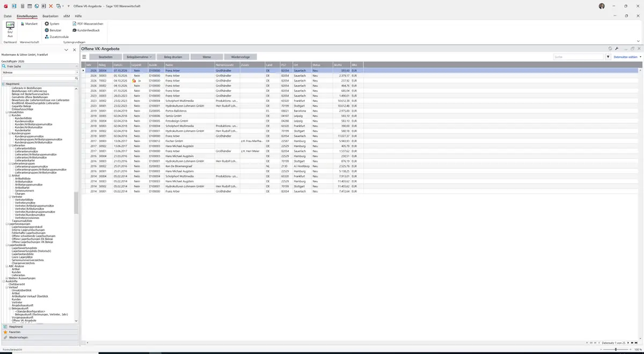Open the Adresse search combo box

[40, 72]
